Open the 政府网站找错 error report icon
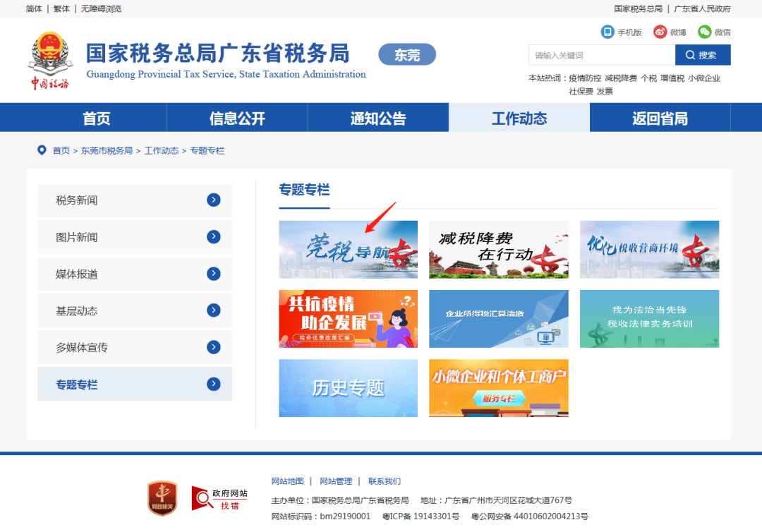Image resolution: width=762 pixels, height=532 pixels. (x=219, y=498)
